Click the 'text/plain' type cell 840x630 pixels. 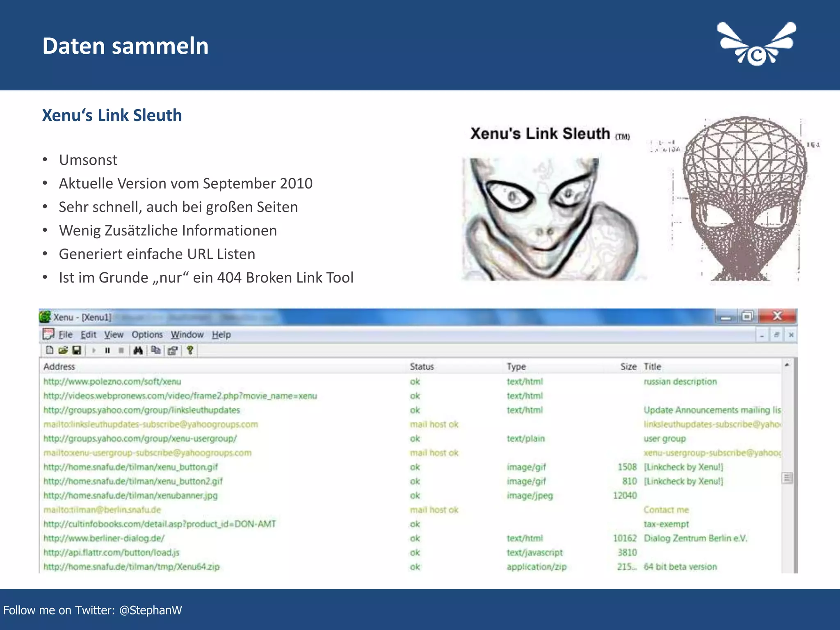tap(525, 438)
